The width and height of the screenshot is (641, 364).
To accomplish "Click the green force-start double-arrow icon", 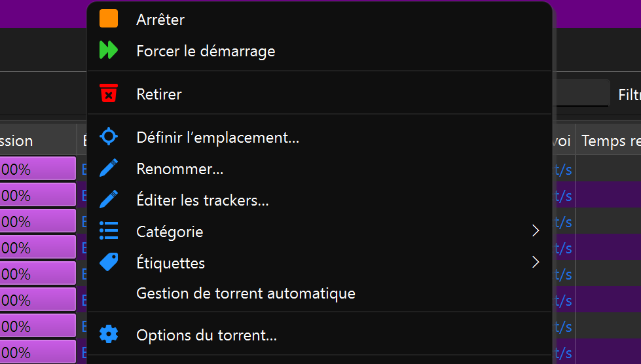I will click(x=108, y=50).
